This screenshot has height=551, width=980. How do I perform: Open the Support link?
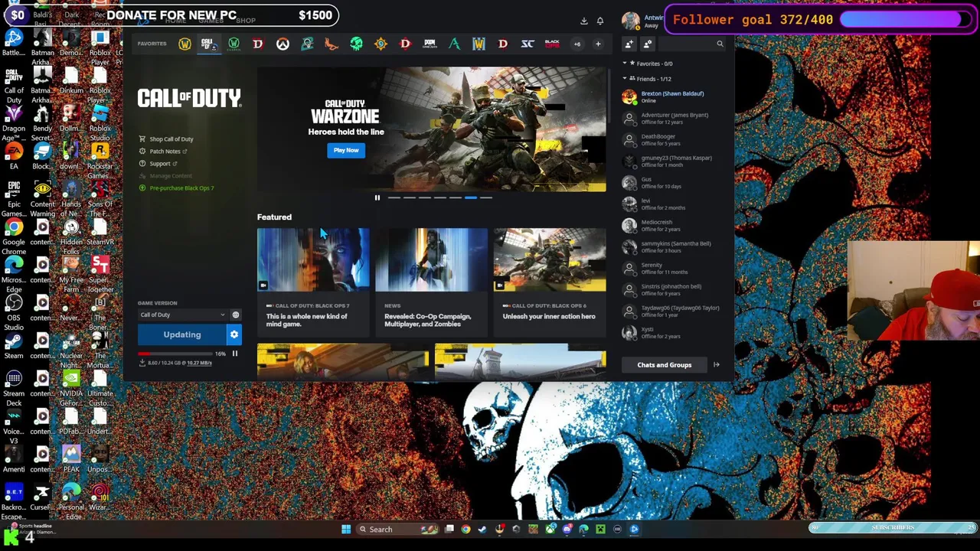click(160, 164)
